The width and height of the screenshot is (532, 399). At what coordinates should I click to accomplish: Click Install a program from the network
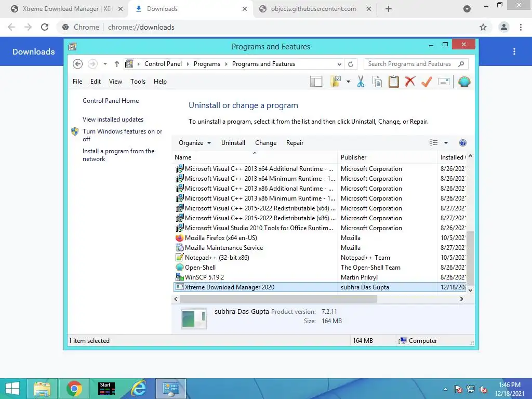(x=118, y=155)
